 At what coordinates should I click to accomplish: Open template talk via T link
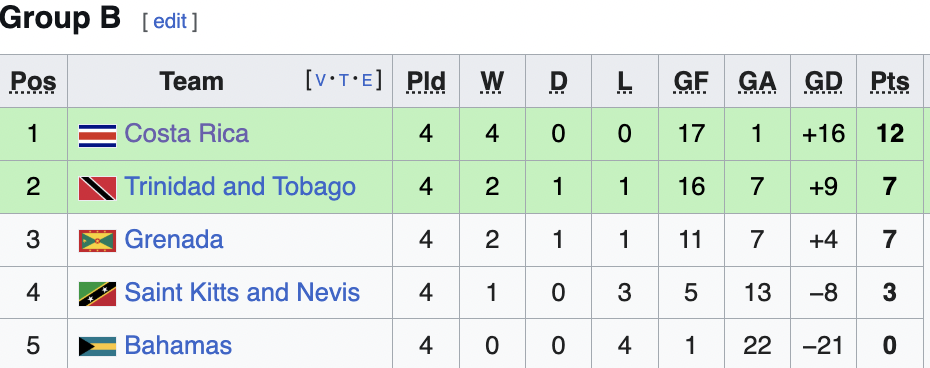click(x=344, y=81)
